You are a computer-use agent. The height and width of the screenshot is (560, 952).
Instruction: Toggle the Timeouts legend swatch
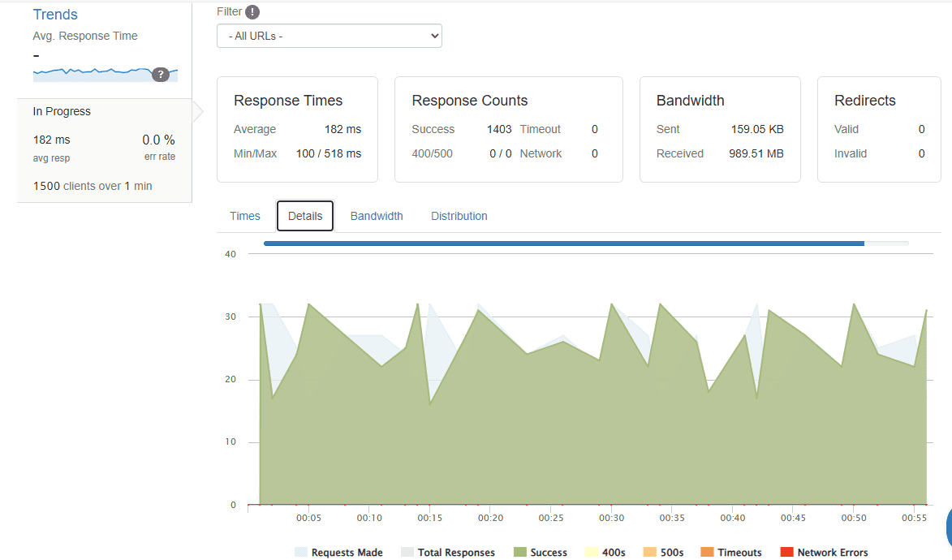coord(707,552)
